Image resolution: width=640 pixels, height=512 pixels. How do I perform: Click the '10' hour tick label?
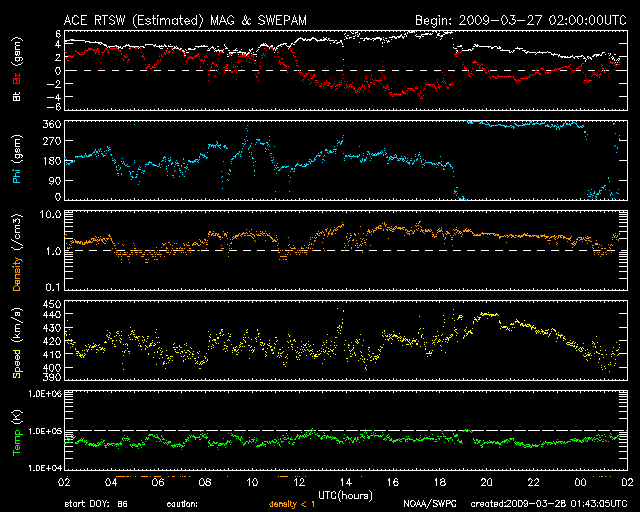252,483
